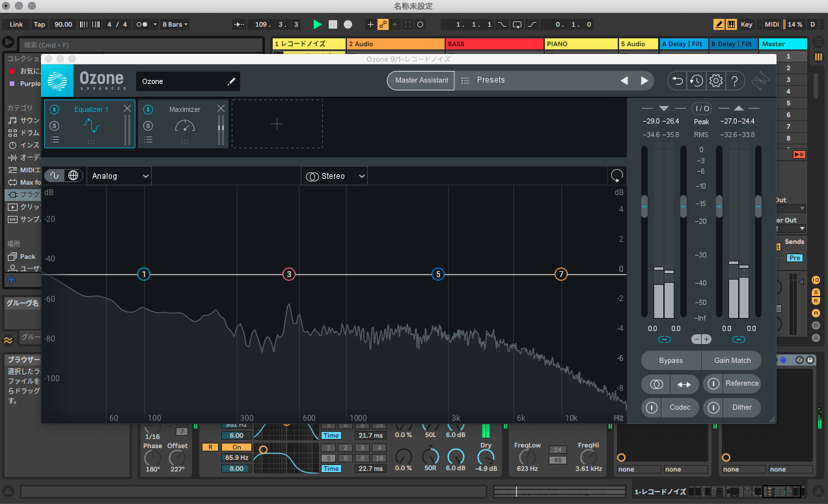
Task: Open Ozone settings gear
Action: 716,81
